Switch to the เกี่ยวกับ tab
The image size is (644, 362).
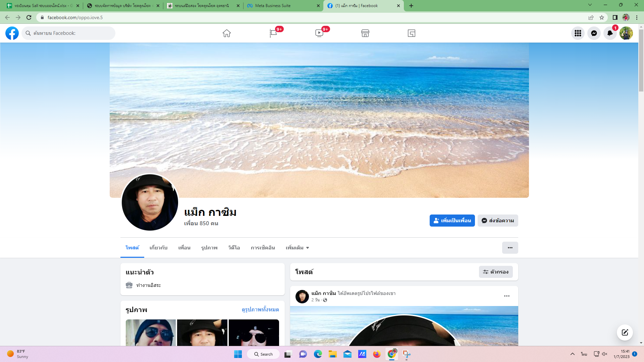coord(158,248)
